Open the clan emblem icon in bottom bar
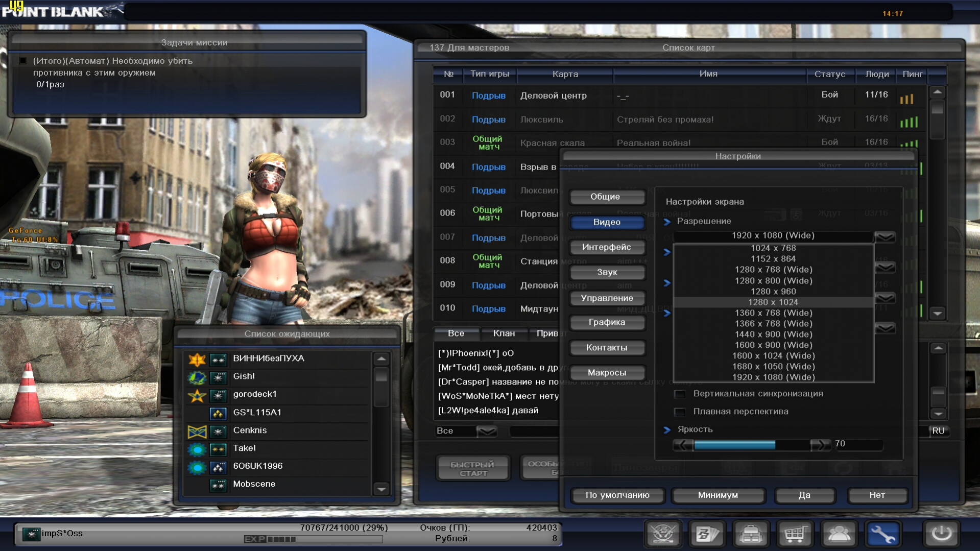This screenshot has width=980, height=551. [663, 534]
